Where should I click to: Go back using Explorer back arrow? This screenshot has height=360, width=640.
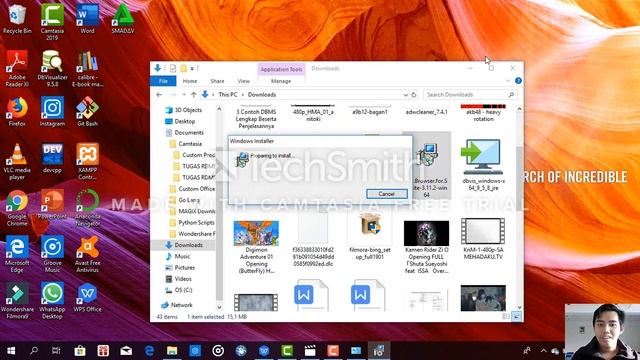(160, 95)
